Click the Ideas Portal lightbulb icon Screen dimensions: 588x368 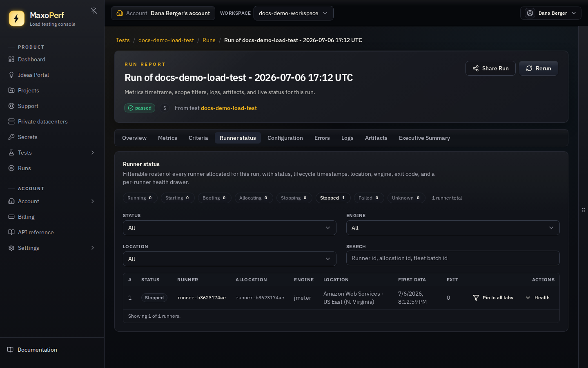pos(11,75)
